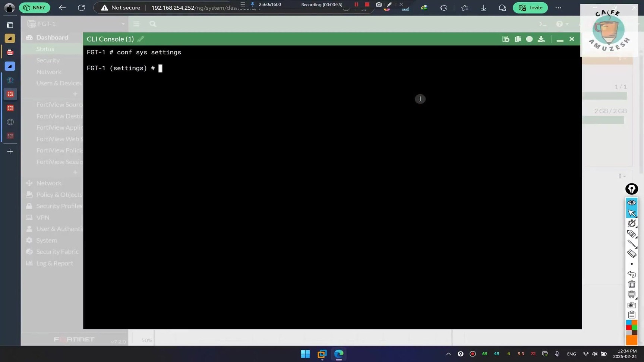The width and height of the screenshot is (644, 362).
Task: Click the Not secure site warning
Action: coord(121,7)
